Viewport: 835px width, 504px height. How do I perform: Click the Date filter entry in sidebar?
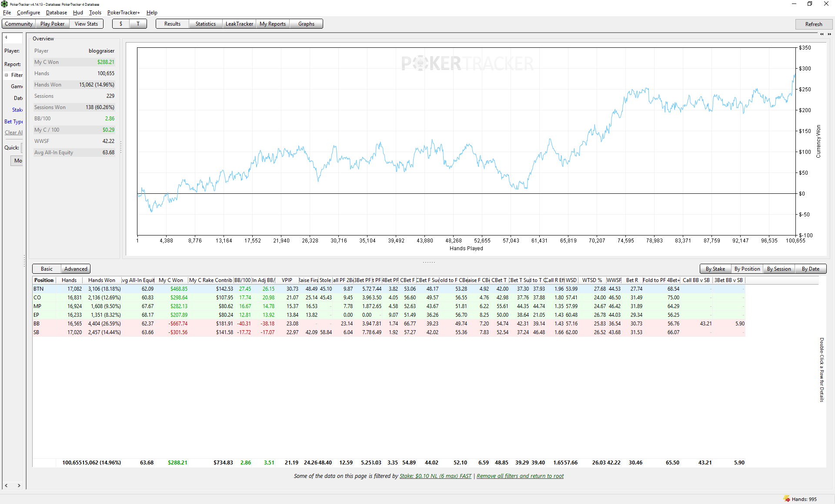coord(18,98)
